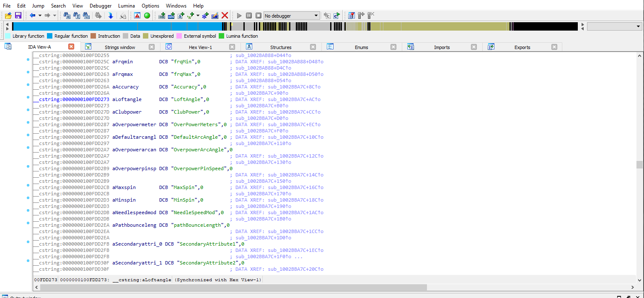Image resolution: width=644 pixels, height=298 pixels.
Task: Close the Imports tab
Action: (473, 47)
